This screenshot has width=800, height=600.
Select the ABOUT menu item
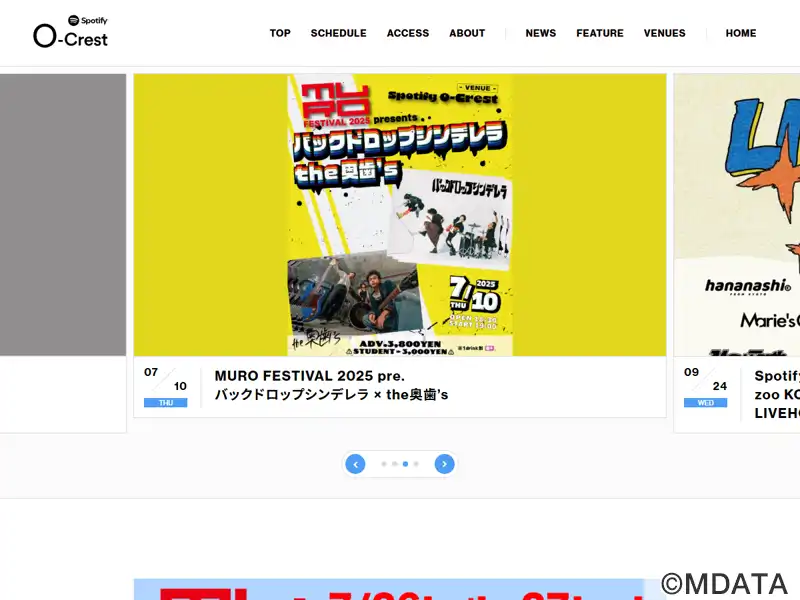(467, 33)
